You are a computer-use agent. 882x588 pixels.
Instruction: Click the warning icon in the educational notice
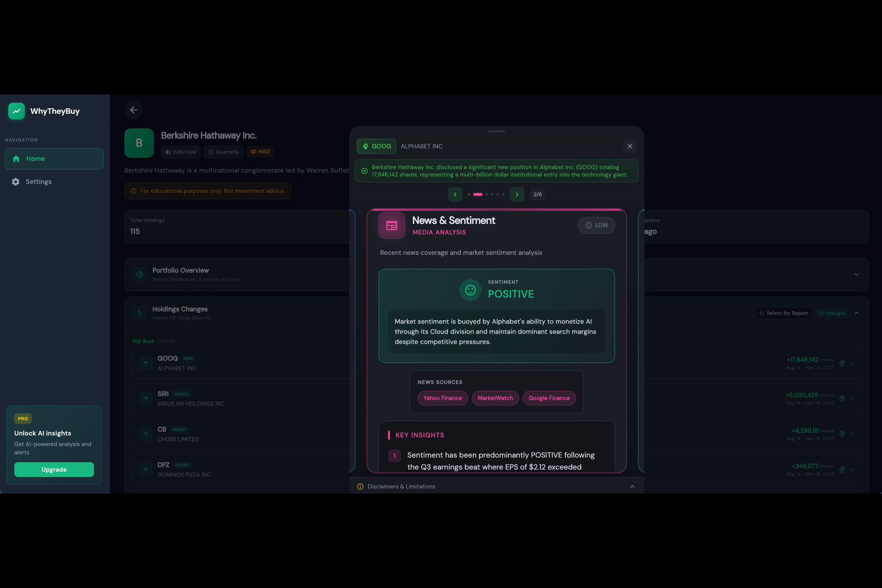click(x=134, y=191)
